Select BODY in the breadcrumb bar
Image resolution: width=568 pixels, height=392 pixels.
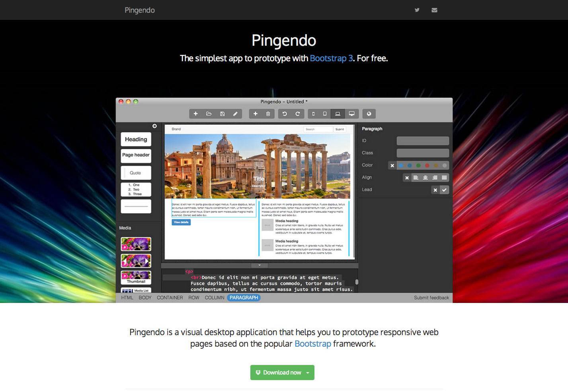pos(145,298)
